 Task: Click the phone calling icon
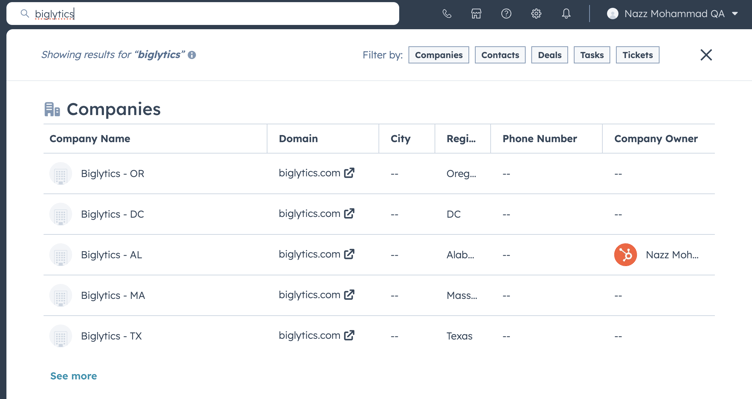click(446, 14)
